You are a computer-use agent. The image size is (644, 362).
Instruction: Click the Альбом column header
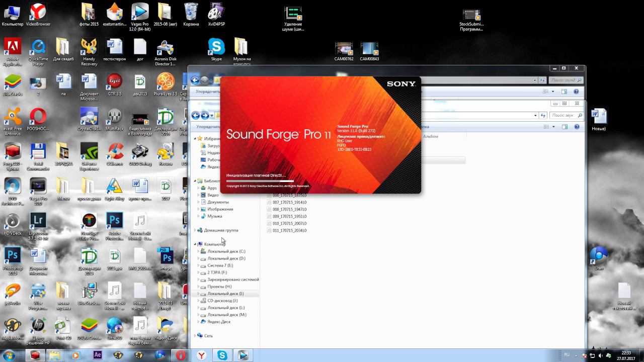[x=431, y=136]
